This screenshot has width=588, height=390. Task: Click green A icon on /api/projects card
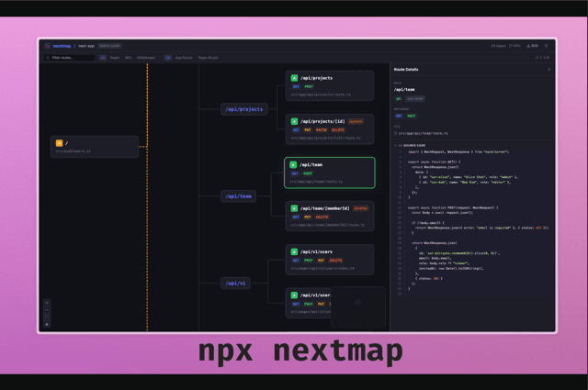[294, 78]
